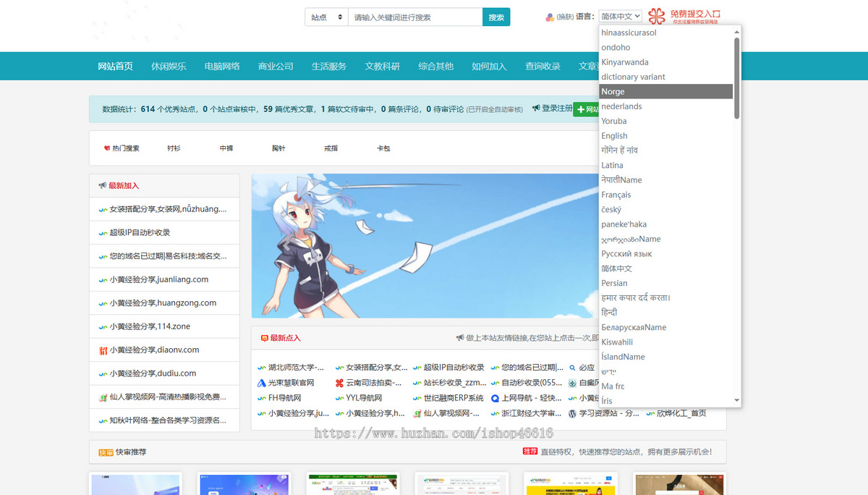Click the favicon beside 世纪融商ERP系统

417,398
